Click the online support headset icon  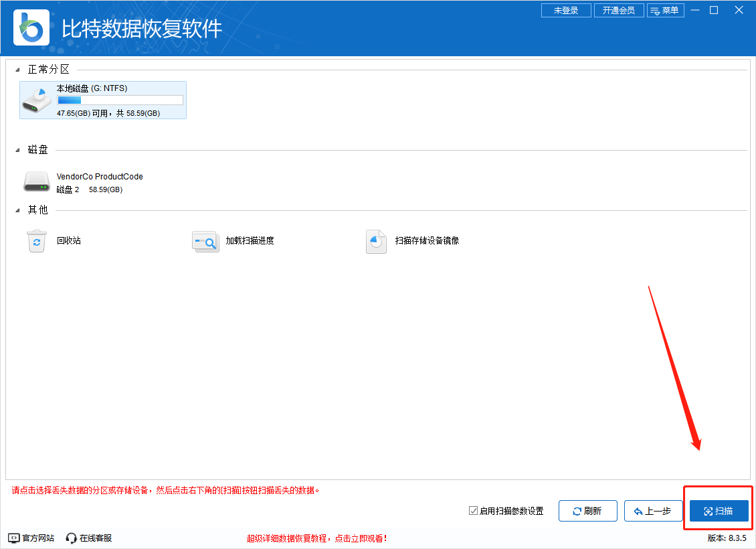(72, 538)
